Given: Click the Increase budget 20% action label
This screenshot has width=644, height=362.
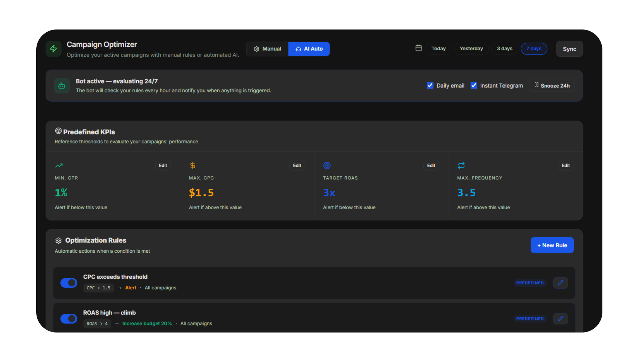Looking at the screenshot, I should (147, 324).
